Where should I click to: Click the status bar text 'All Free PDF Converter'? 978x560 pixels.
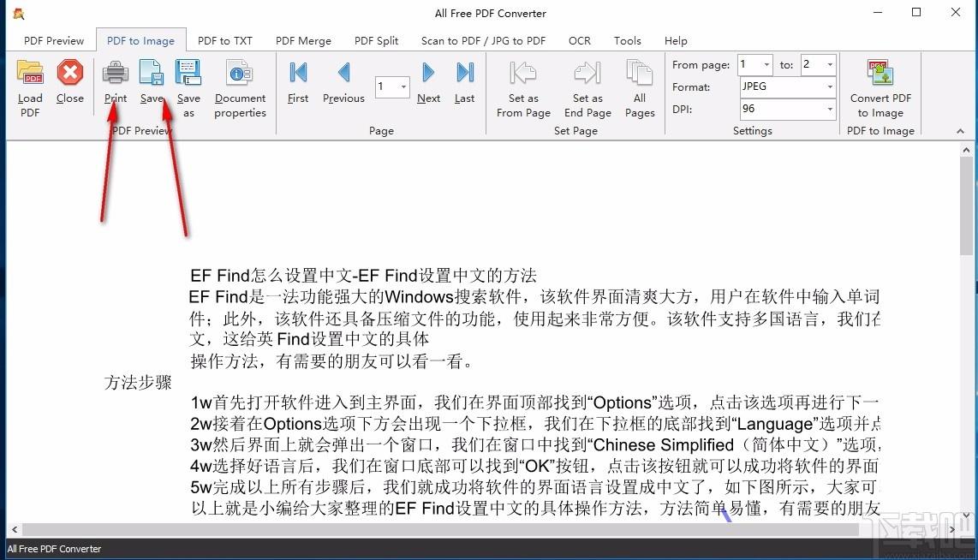[54, 549]
